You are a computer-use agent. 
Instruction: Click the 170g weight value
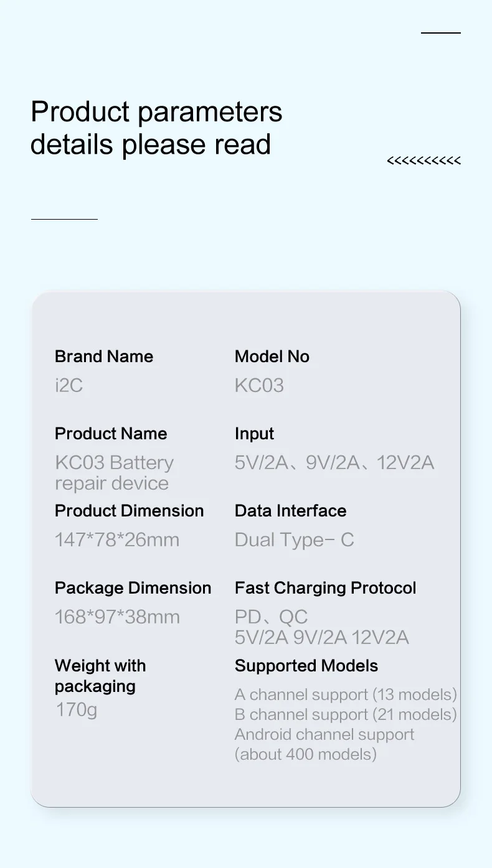pyautogui.click(x=77, y=709)
